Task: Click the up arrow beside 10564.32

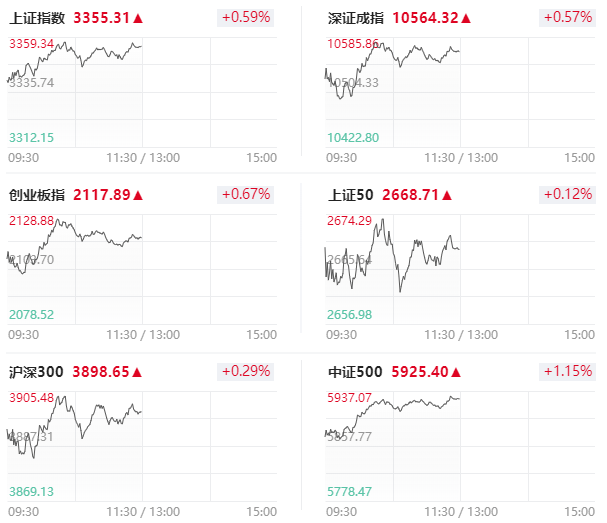Action: [466, 18]
